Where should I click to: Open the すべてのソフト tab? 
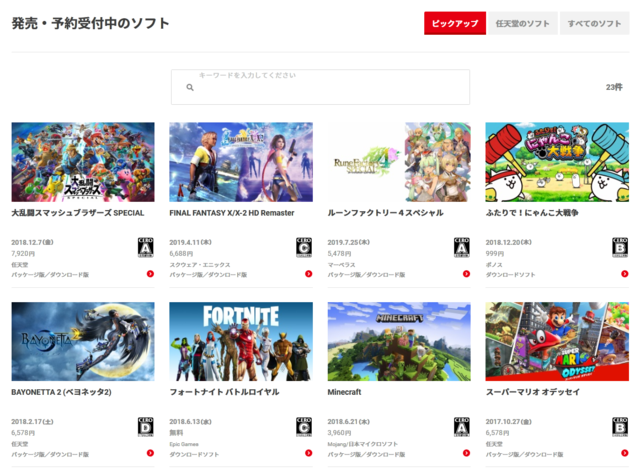[594, 23]
